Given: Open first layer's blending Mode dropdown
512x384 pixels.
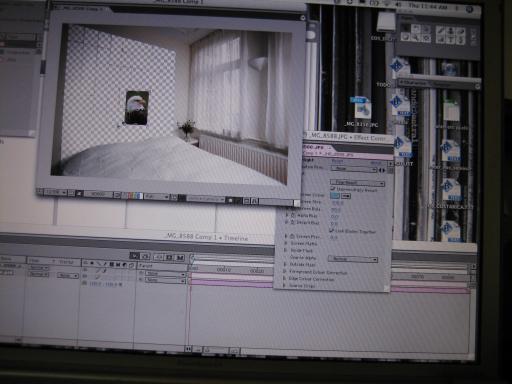Looking at the screenshot, I should tap(38, 268).
